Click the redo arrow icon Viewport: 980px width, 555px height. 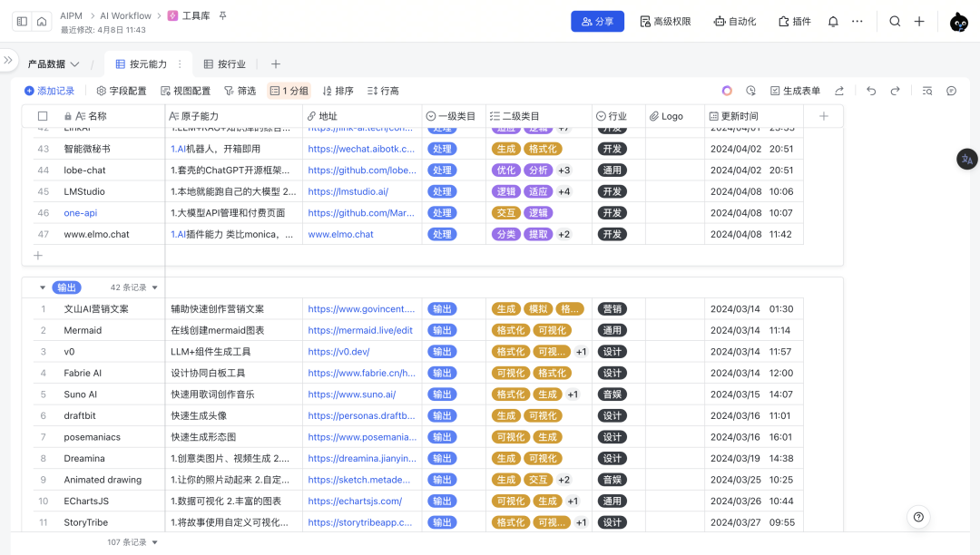point(895,91)
